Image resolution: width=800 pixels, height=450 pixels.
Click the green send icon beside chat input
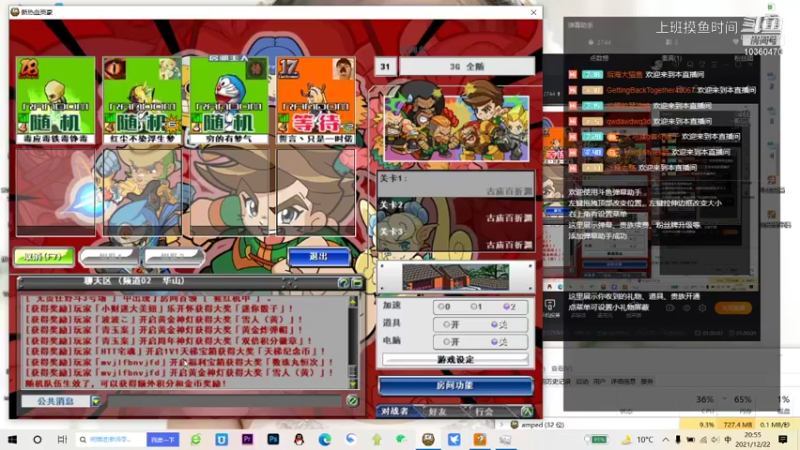pos(352,401)
